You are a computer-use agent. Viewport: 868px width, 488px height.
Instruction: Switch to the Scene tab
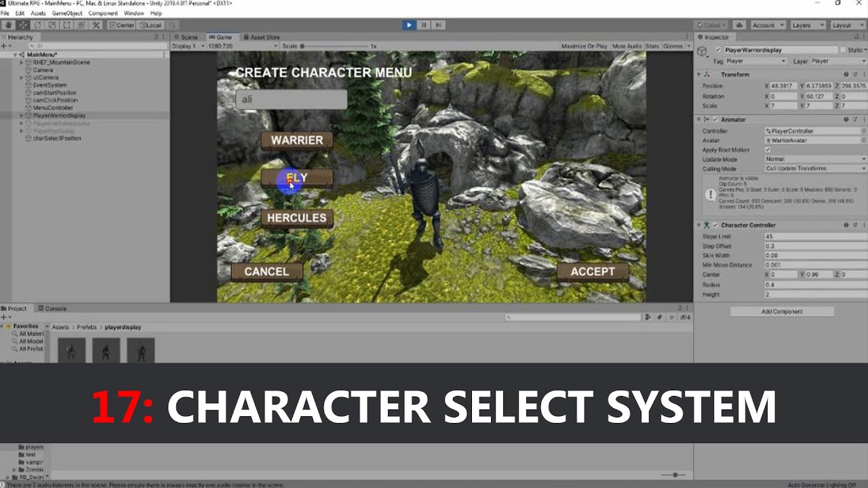[186, 37]
